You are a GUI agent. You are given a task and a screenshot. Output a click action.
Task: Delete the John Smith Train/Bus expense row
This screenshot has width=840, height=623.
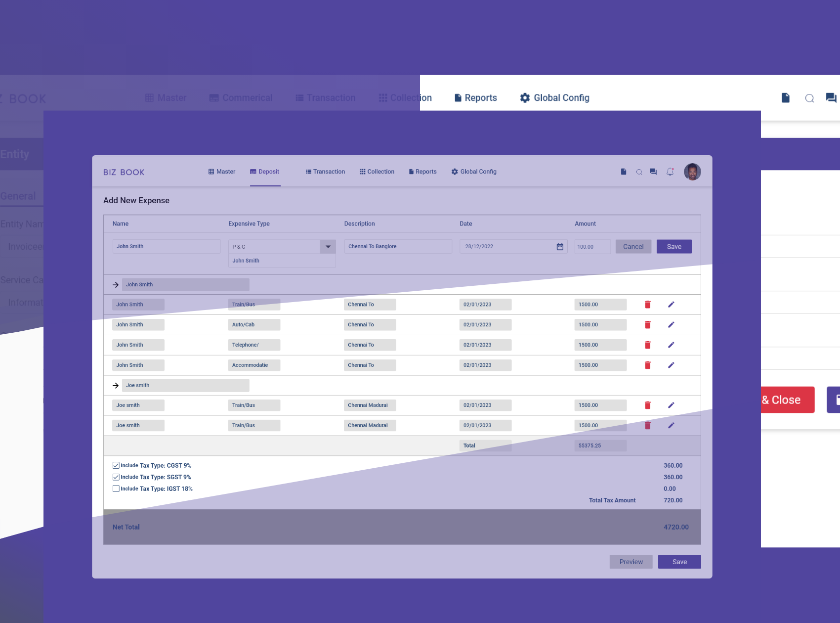[x=647, y=305]
